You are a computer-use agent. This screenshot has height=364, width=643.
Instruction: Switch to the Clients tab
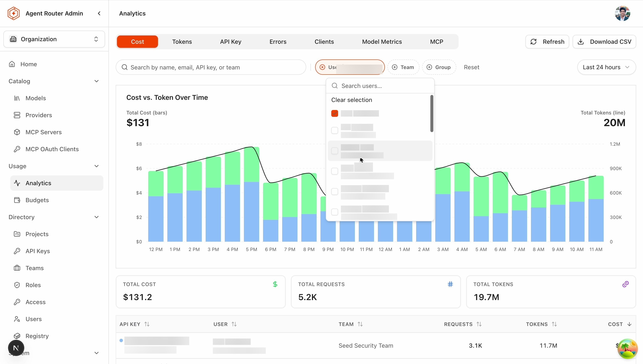click(324, 41)
